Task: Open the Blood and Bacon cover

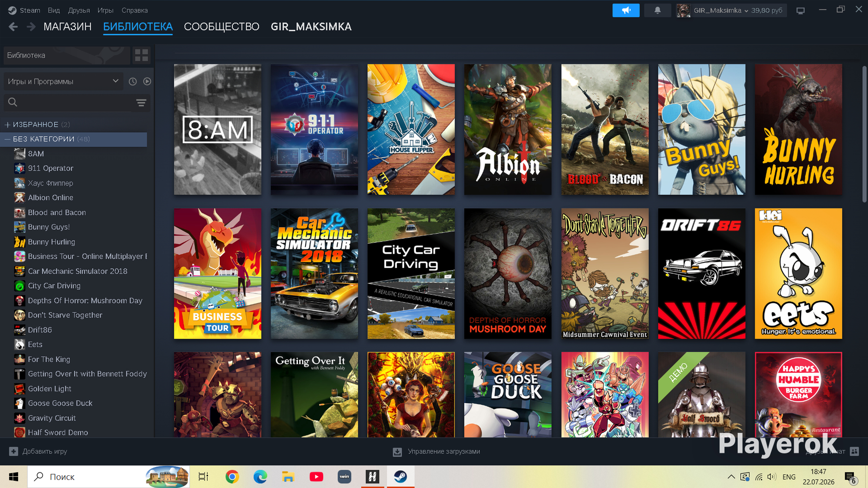Action: tap(605, 129)
